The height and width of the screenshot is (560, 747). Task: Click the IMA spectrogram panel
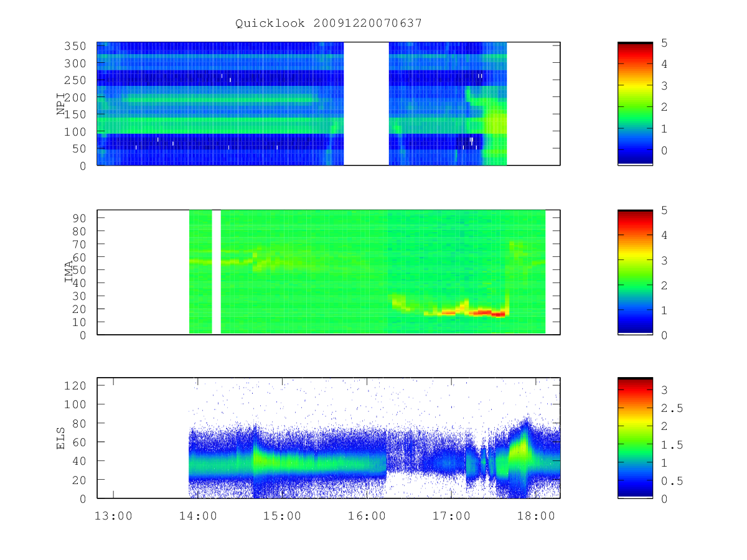pyautogui.click(x=329, y=272)
